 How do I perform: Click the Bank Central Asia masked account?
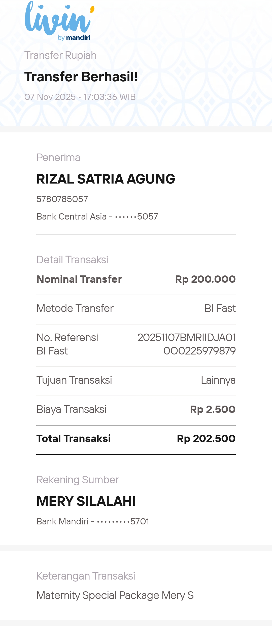[x=97, y=217]
